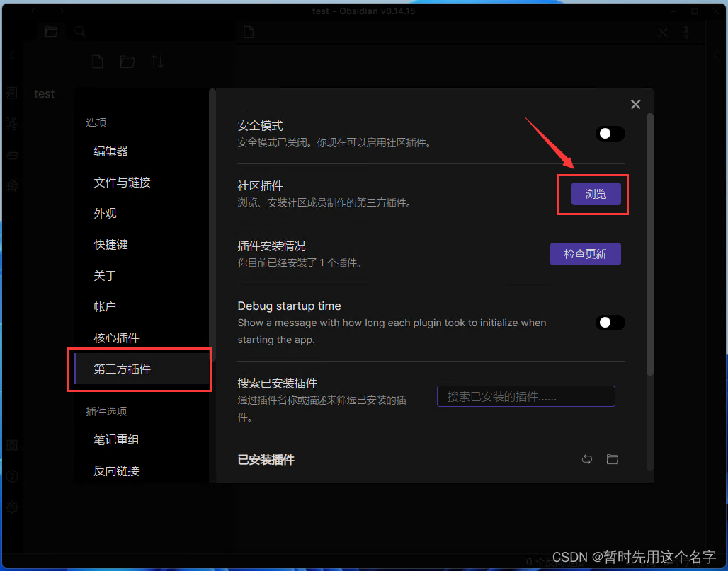728x571 pixels.
Task: Click the navigate back arrow in title bar
Action: 35,11
